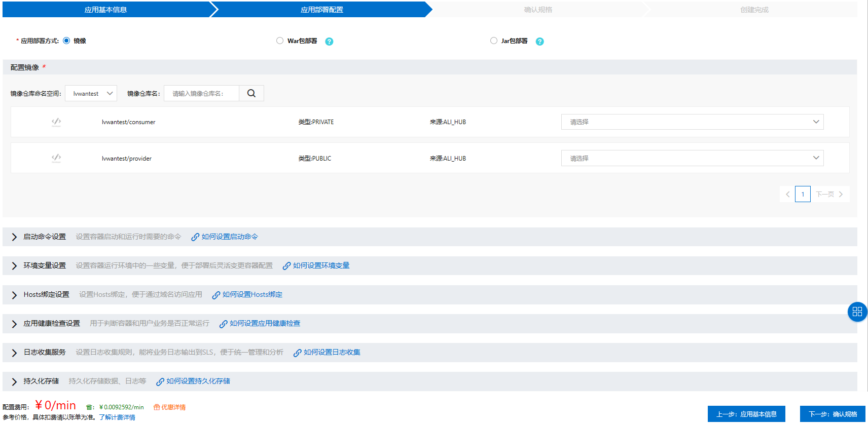Click page 1 in pagination
868x424 pixels.
803,194
